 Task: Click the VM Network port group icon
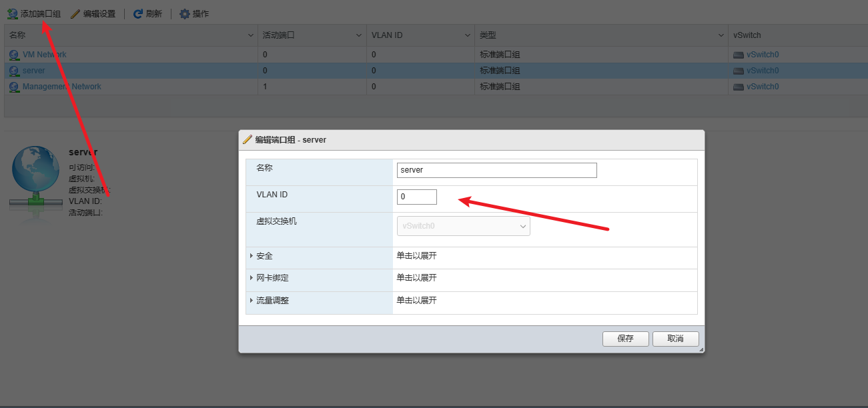click(x=15, y=55)
